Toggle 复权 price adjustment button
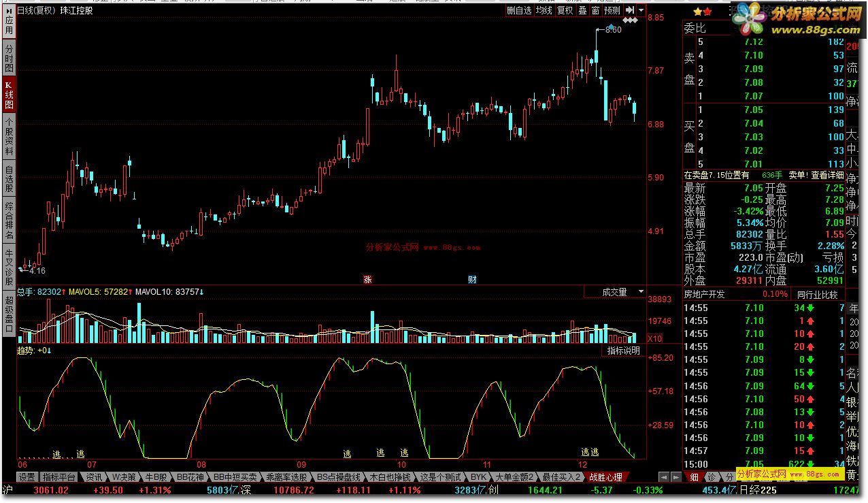868x503 pixels. point(565,10)
